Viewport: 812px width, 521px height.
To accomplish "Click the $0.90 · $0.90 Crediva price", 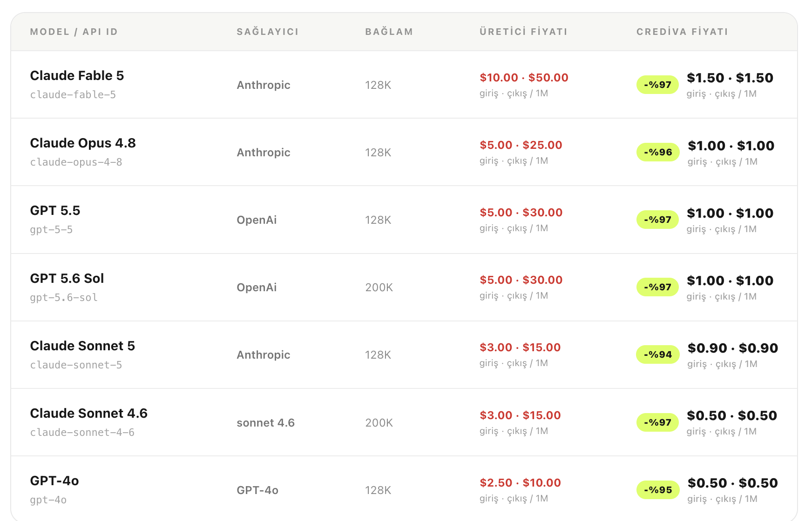I will pyautogui.click(x=733, y=348).
